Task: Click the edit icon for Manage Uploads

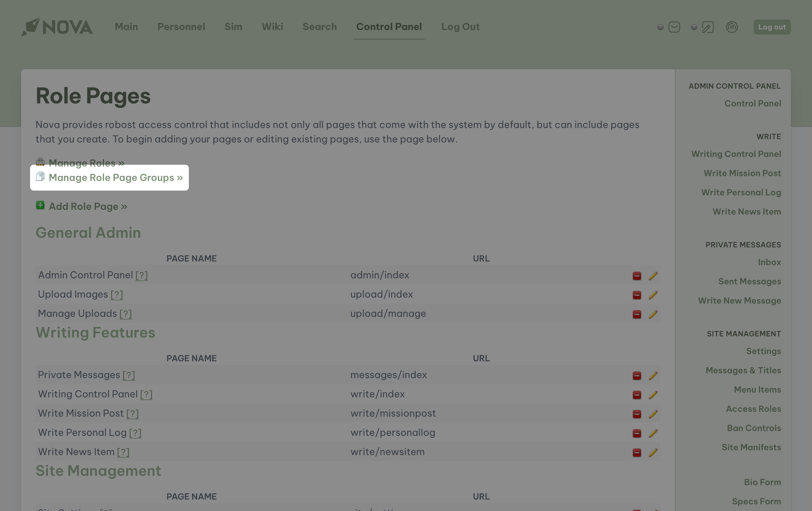Action: [653, 313]
